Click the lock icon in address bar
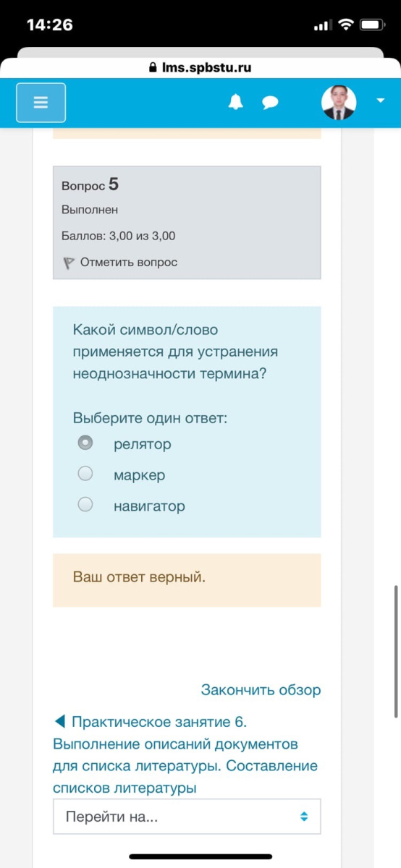401x868 pixels. point(153,68)
